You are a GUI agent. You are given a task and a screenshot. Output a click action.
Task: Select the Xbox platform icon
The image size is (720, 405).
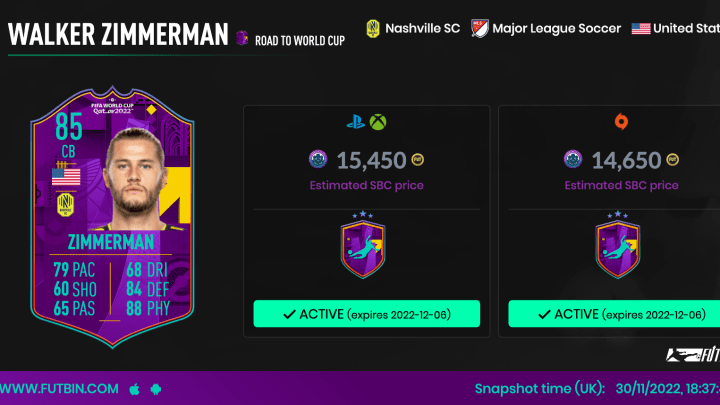378,122
